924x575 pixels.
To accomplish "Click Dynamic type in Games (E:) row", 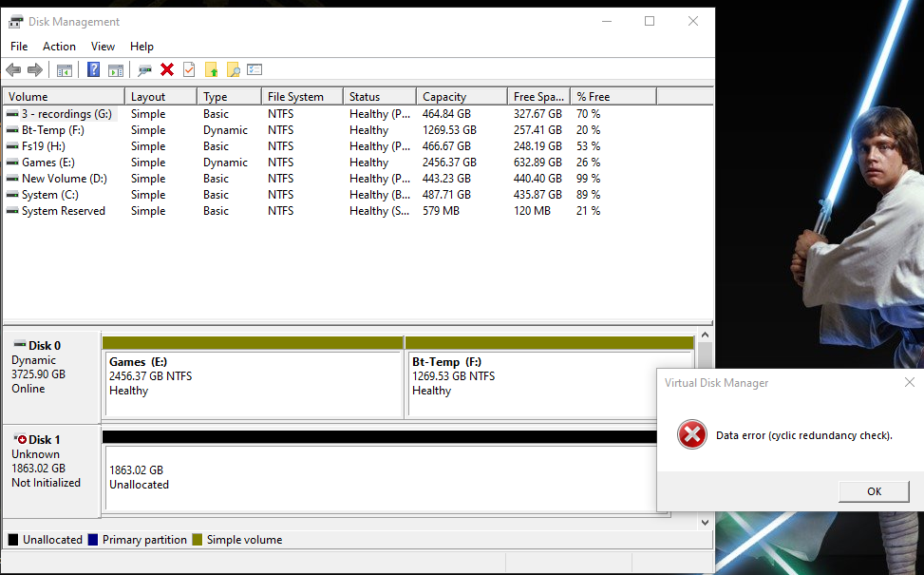I will point(225,163).
